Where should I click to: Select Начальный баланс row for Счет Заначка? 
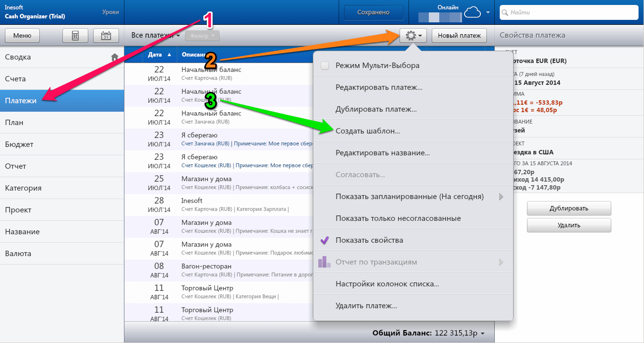pos(219,117)
